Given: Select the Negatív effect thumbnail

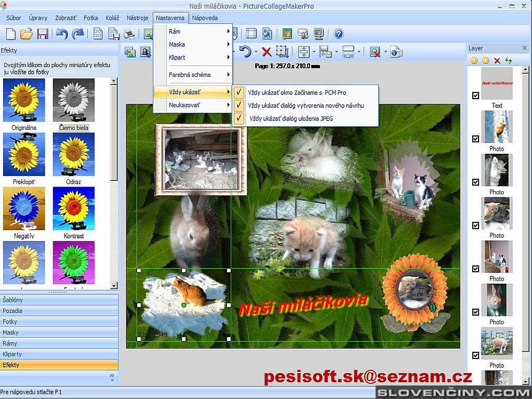Looking at the screenshot, I should point(24,208).
